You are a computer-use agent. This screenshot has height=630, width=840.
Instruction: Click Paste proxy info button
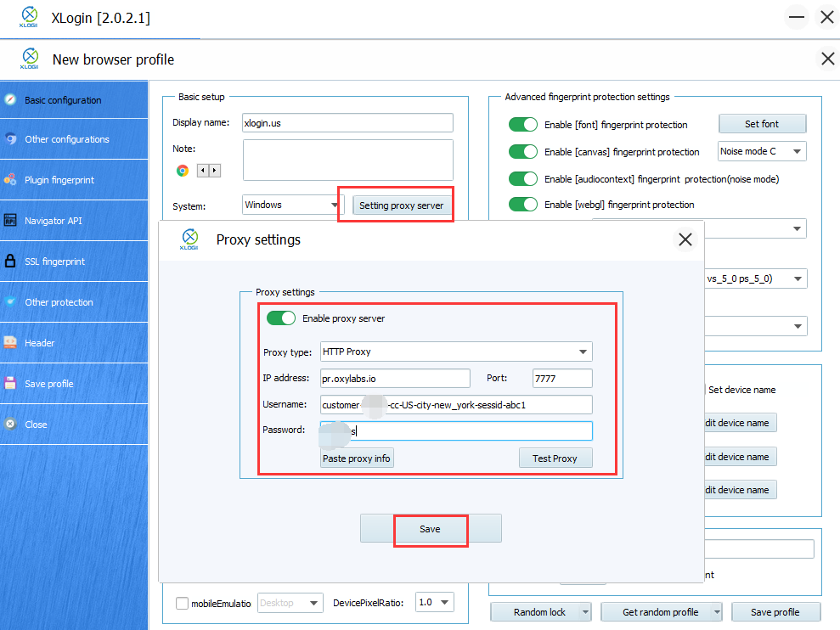[x=357, y=458]
